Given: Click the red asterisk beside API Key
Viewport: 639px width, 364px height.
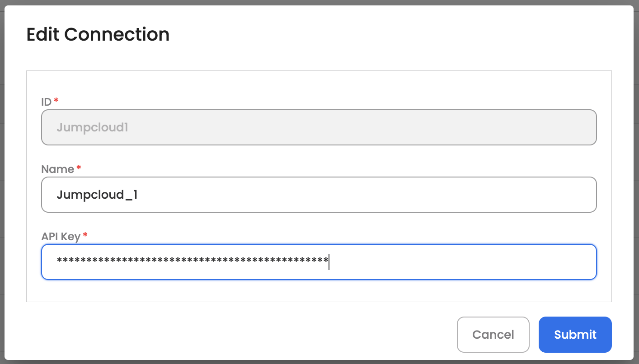Looking at the screenshot, I should click(85, 235).
